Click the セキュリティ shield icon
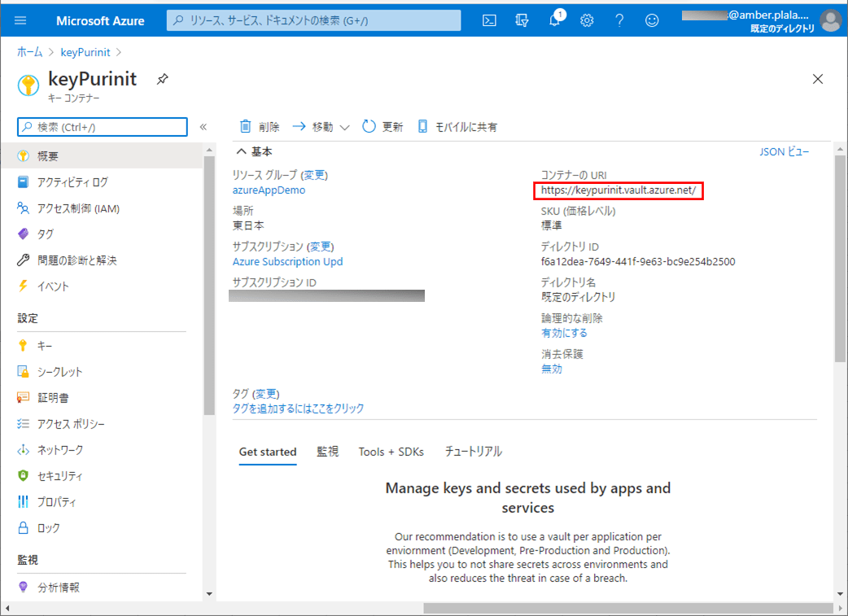 (x=23, y=475)
